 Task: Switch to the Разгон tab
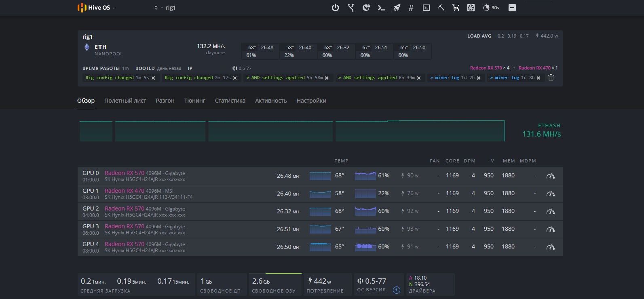(165, 101)
